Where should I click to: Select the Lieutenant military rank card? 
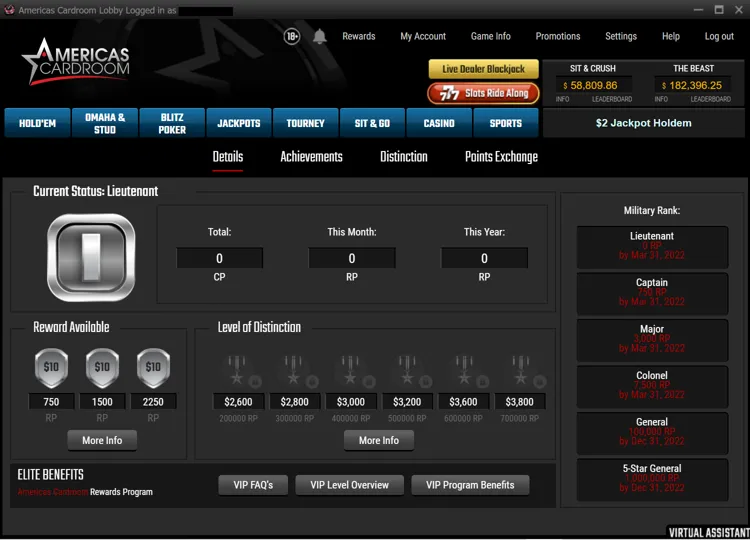[652, 247]
